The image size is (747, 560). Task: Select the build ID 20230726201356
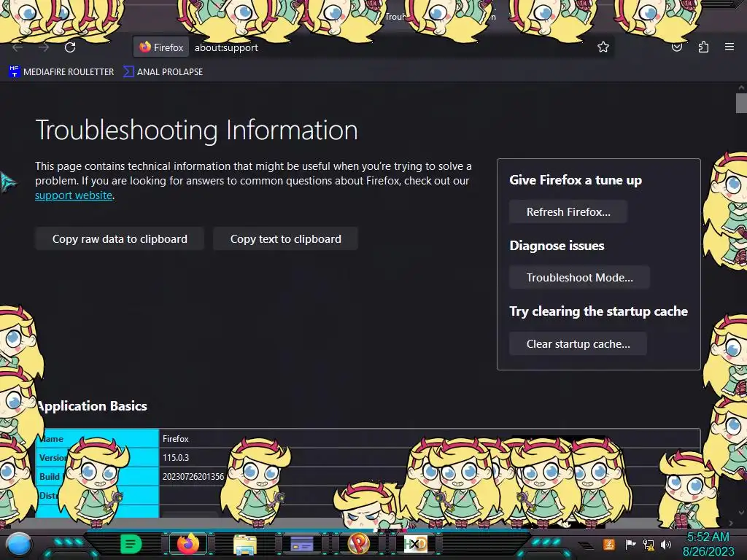click(x=193, y=477)
